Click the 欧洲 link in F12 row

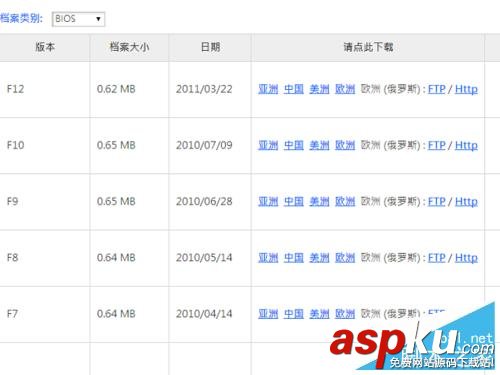click(345, 89)
